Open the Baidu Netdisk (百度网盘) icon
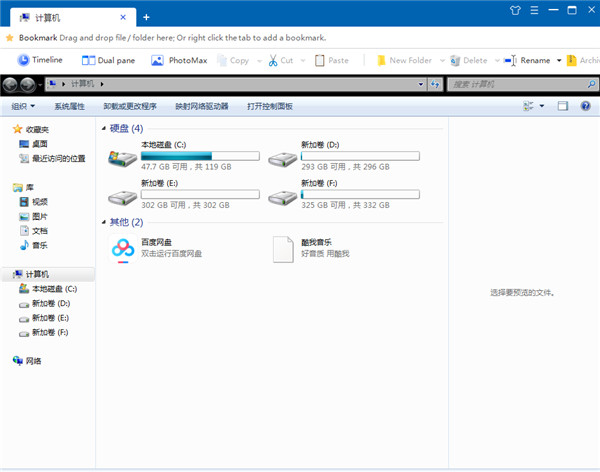This screenshot has height=472, width=600. click(x=123, y=249)
